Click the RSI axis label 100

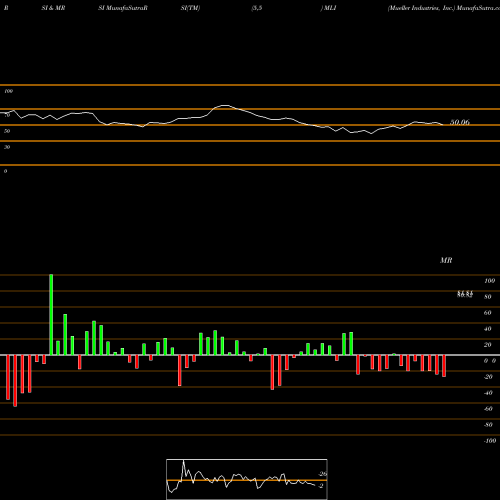(x=8, y=91)
